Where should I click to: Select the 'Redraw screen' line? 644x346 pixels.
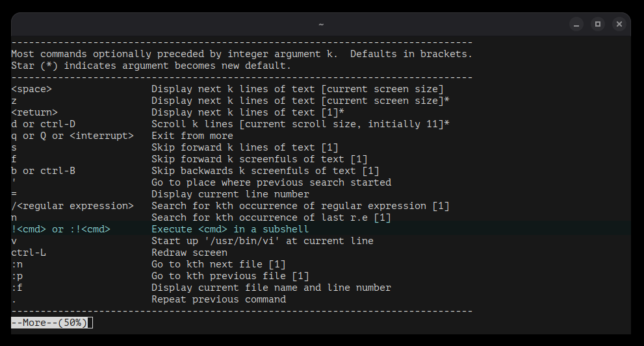[x=189, y=253]
